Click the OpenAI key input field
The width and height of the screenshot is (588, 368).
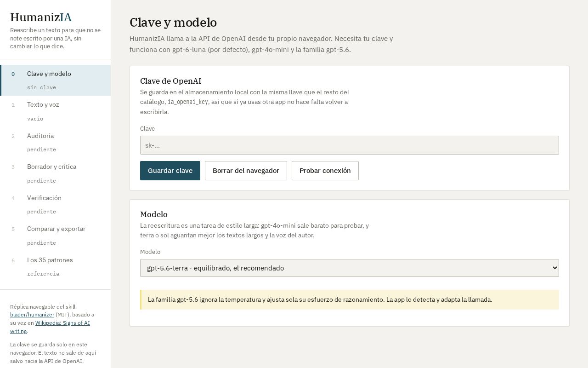pyautogui.click(x=349, y=145)
